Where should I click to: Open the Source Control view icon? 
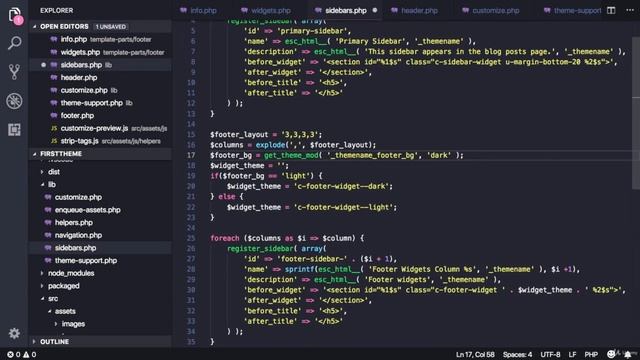pos(14,72)
